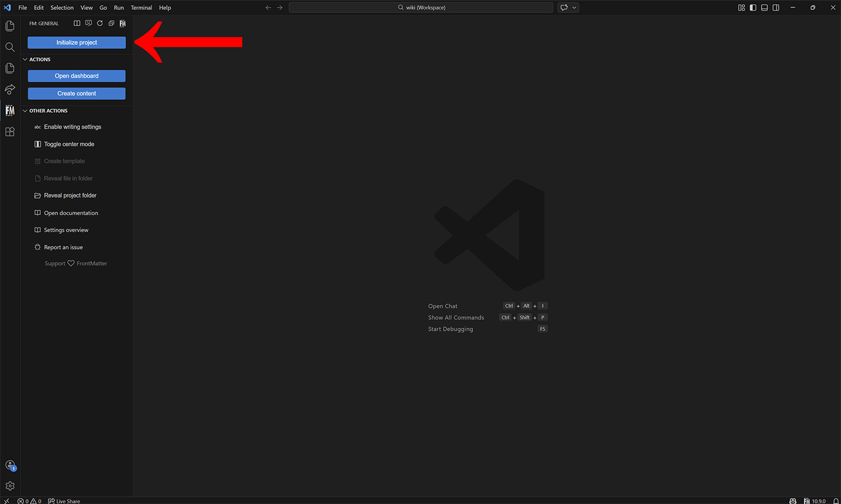Image resolution: width=841 pixels, height=504 pixels.
Task: Click the VS Code logo in title bar
Action: (x=8, y=8)
